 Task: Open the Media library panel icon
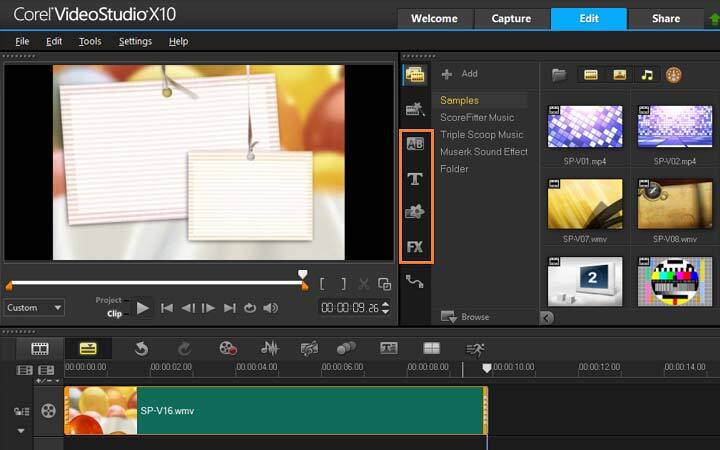point(415,75)
